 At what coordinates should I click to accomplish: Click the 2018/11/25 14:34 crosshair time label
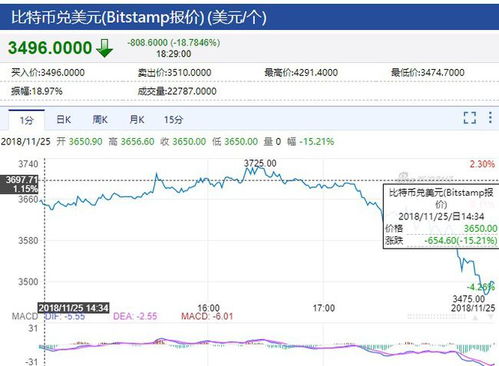[x=73, y=308]
